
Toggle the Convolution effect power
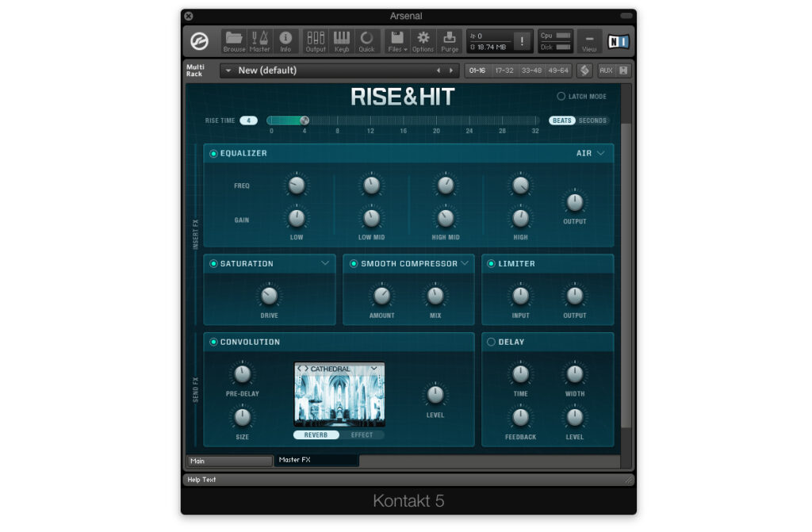(x=213, y=342)
